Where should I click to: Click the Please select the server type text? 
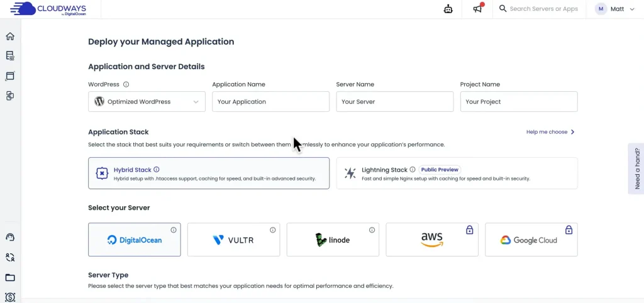pyautogui.click(x=241, y=286)
